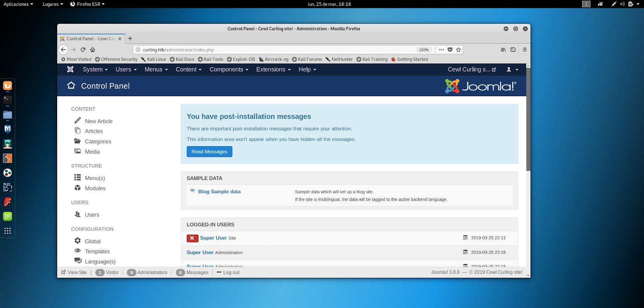
Task: Open terminal from the dock
Action: pos(7,100)
